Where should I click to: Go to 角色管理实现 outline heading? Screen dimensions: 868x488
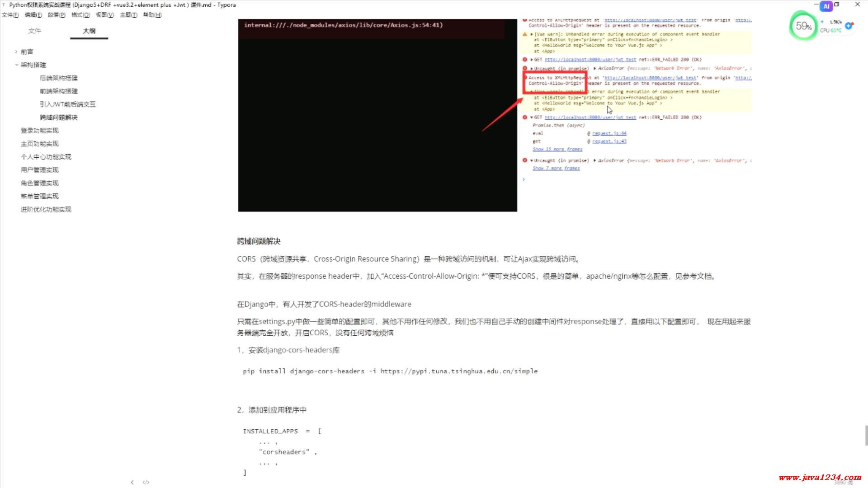tap(39, 183)
